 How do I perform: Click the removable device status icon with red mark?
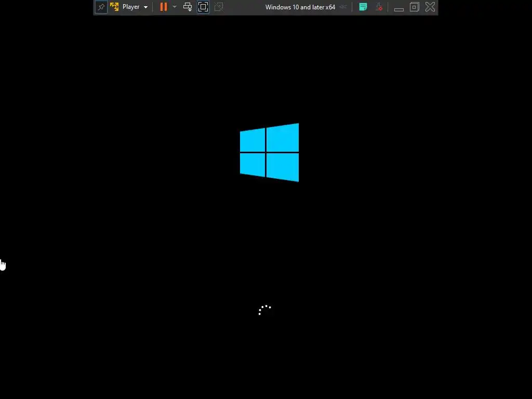click(x=379, y=7)
